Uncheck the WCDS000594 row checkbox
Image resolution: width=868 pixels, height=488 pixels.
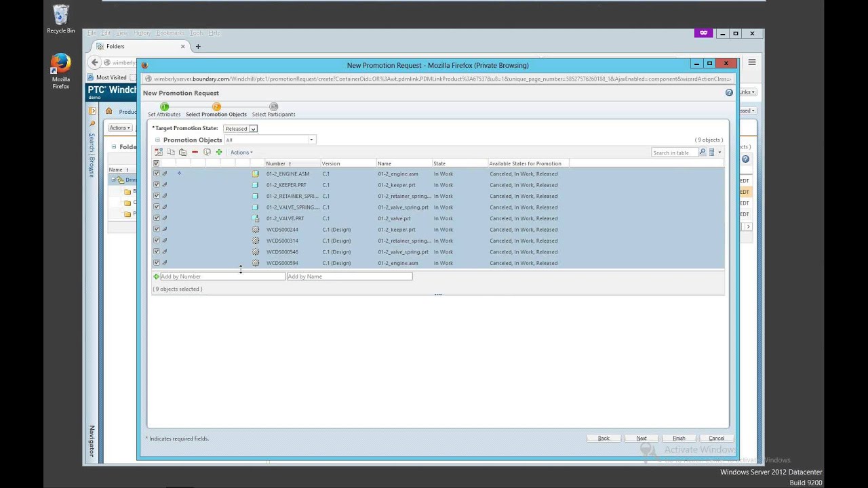tap(157, 263)
